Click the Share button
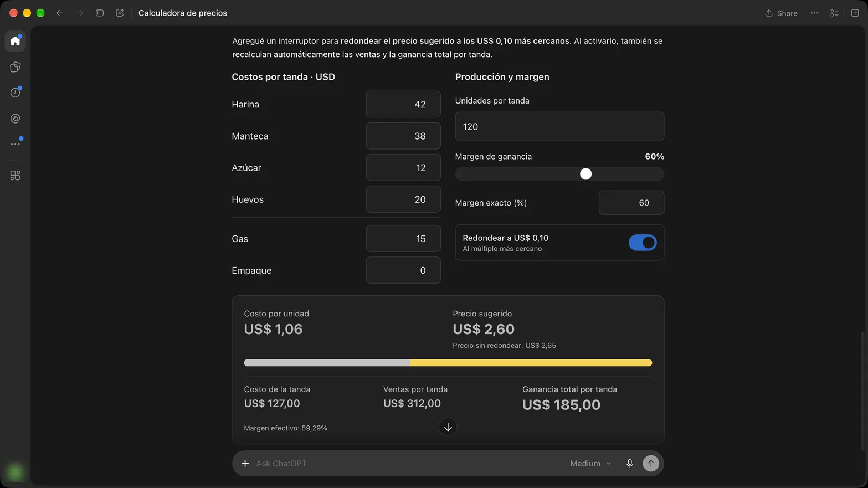 pos(781,13)
